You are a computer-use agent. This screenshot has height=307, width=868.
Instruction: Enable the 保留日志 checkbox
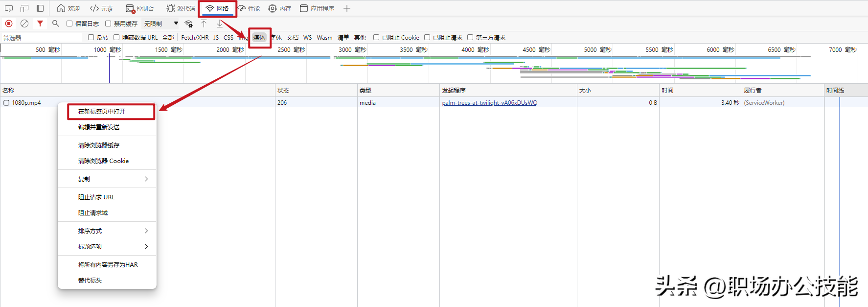point(69,24)
